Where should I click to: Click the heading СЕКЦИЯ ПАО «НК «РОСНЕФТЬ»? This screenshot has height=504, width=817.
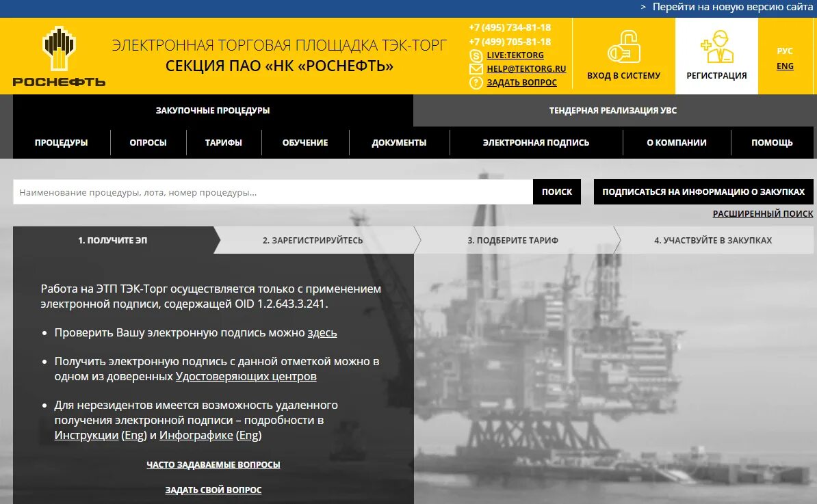[x=279, y=66]
